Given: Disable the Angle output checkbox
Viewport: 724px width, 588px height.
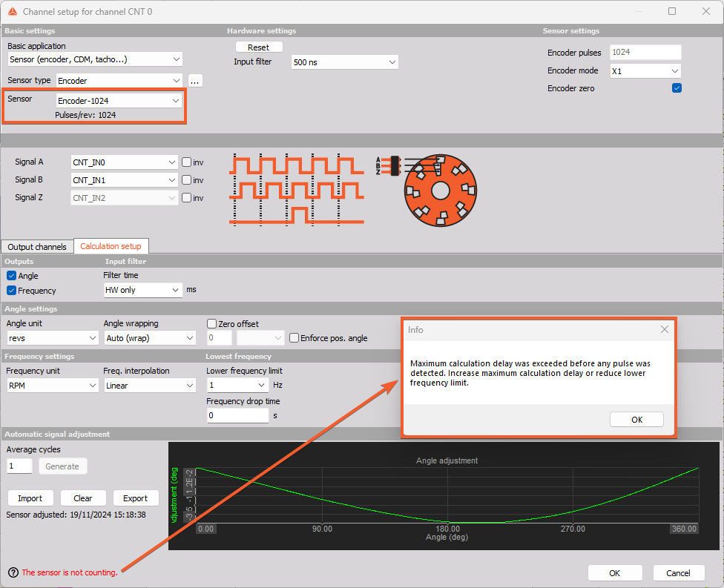Looking at the screenshot, I should coord(12,276).
